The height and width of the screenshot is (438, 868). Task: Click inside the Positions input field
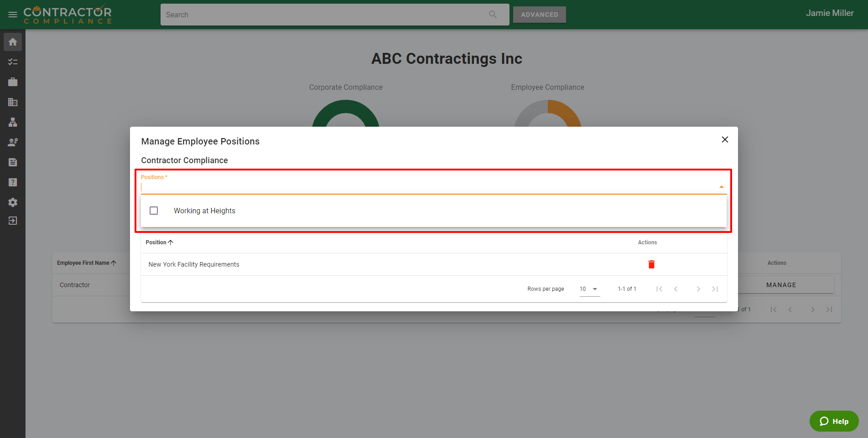click(x=424, y=187)
